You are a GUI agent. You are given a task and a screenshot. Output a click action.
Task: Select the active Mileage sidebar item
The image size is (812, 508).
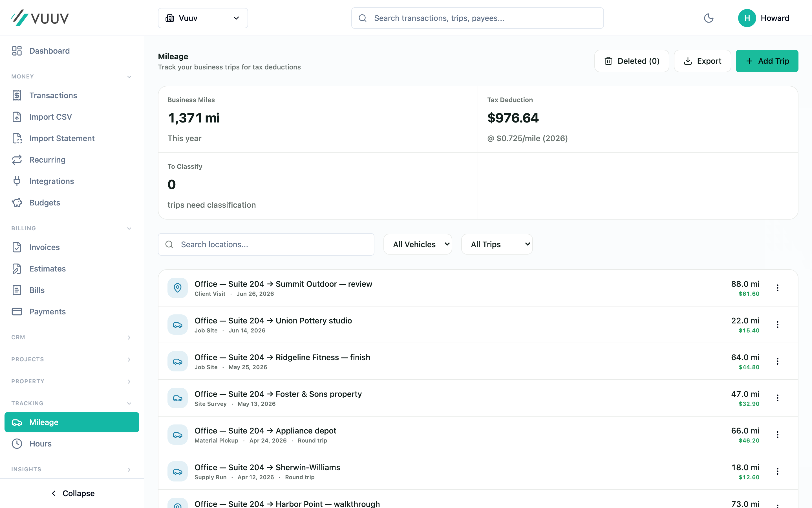[x=72, y=422]
